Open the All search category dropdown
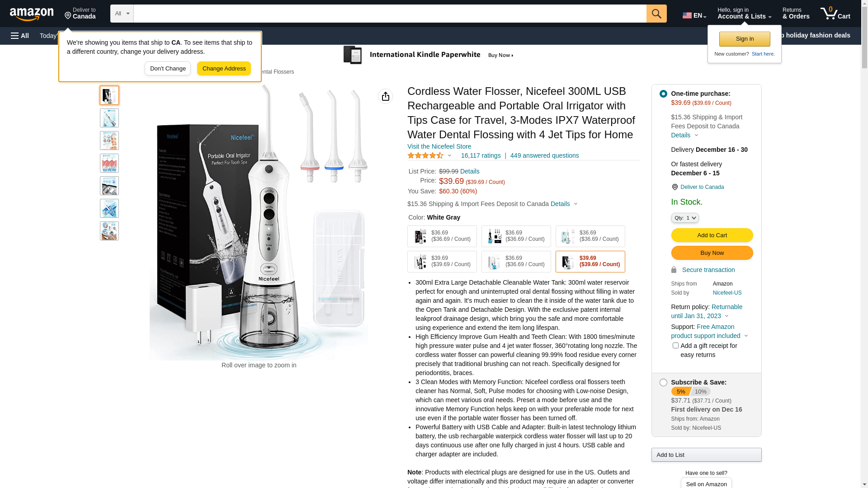Image resolution: width=868 pixels, height=488 pixels. pyautogui.click(x=122, y=14)
